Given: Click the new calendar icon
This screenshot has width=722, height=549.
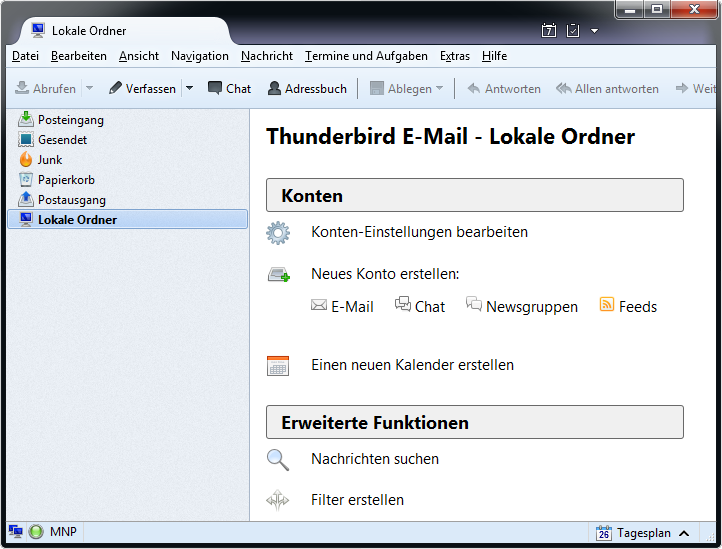Looking at the screenshot, I should click(x=278, y=366).
